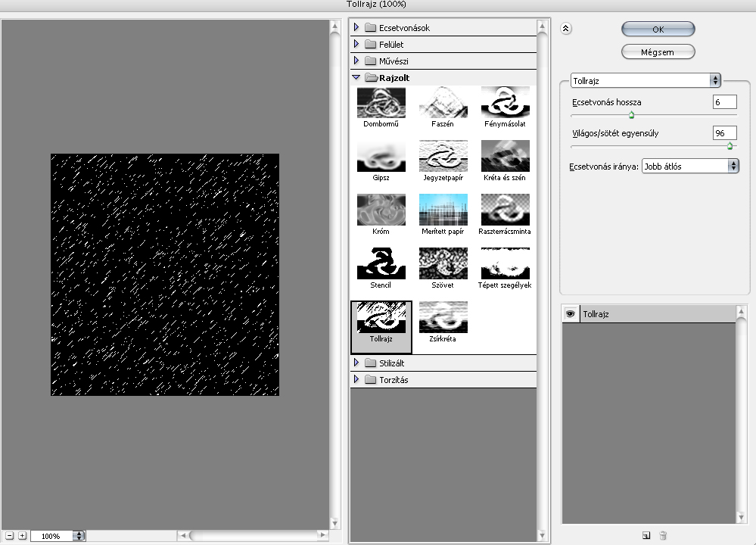
Task: Expand the Torzítás folder
Action: [356, 379]
